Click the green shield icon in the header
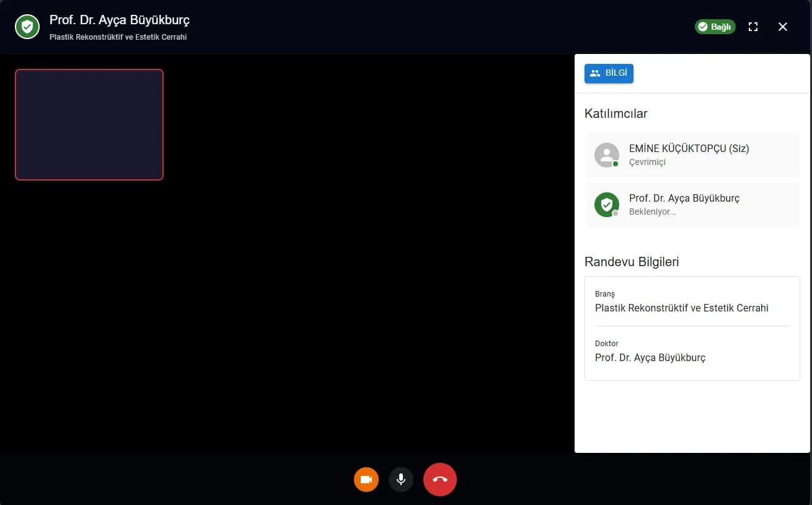 [x=27, y=27]
